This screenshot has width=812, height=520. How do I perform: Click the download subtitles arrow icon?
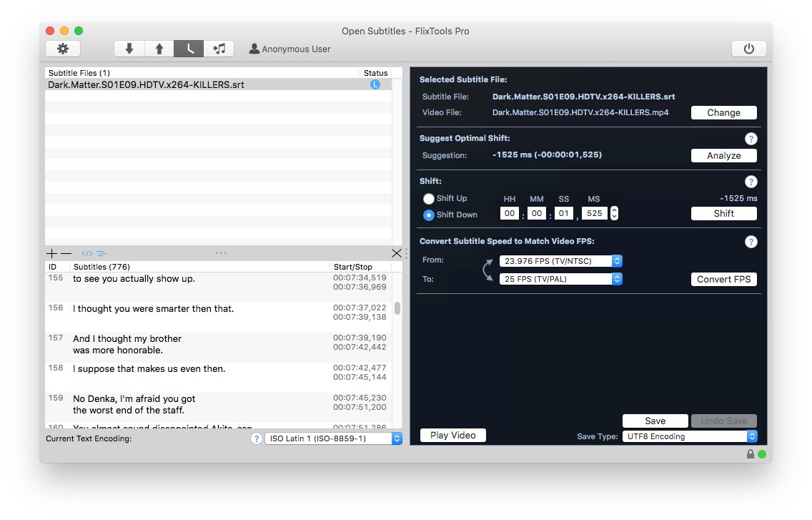click(x=129, y=49)
